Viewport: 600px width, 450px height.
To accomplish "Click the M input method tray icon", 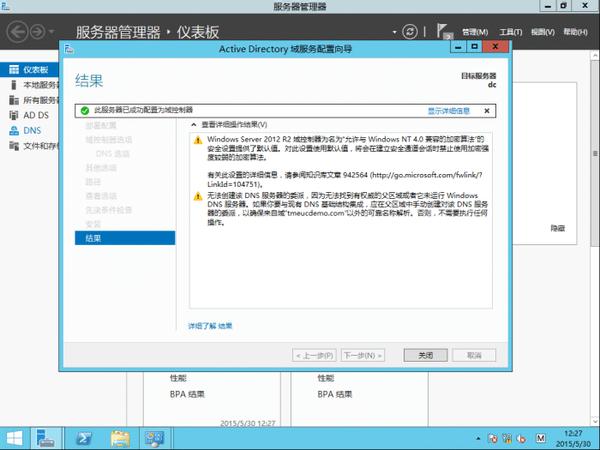I will (x=540, y=438).
